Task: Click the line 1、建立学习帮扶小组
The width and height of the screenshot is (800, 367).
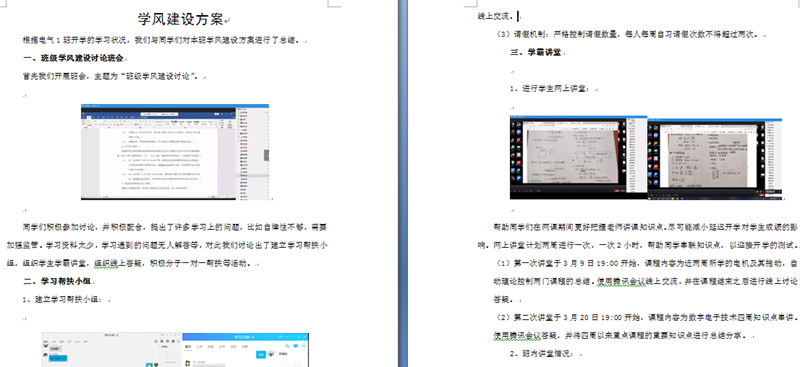Action: [x=64, y=300]
